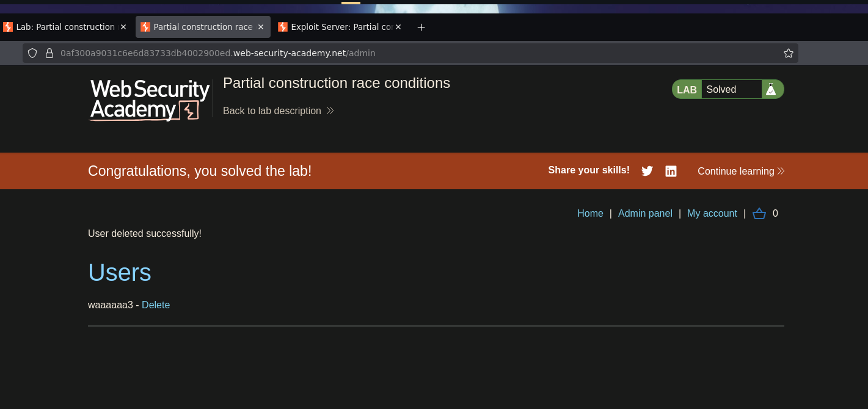Click the lab flask solved icon
This screenshot has height=409, width=868.
(x=771, y=89)
